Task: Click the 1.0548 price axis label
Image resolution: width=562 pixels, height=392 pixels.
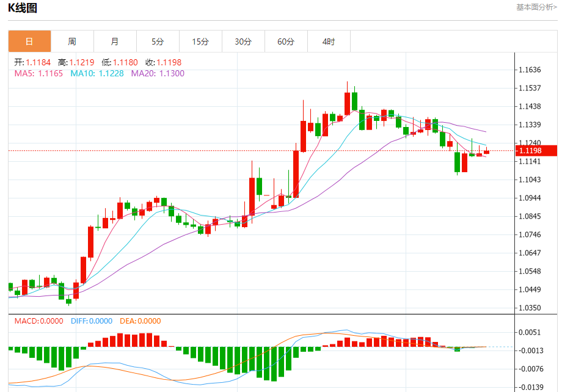Action: coord(530,271)
